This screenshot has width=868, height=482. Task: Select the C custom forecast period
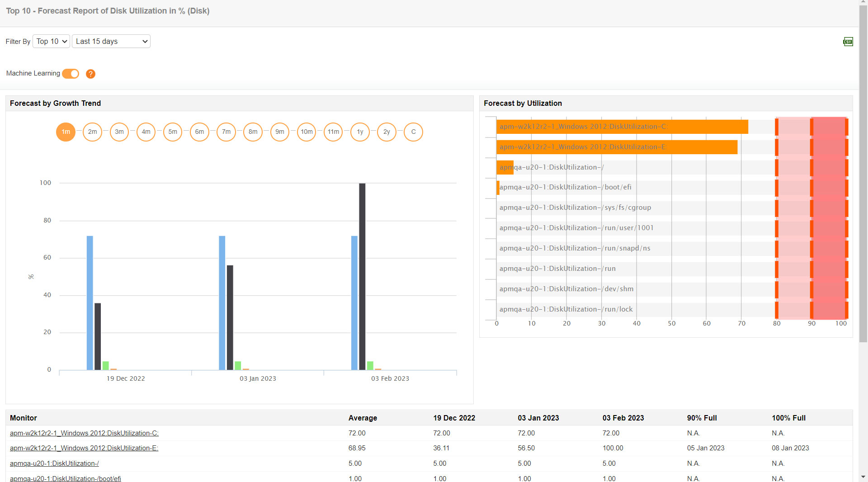[413, 132]
